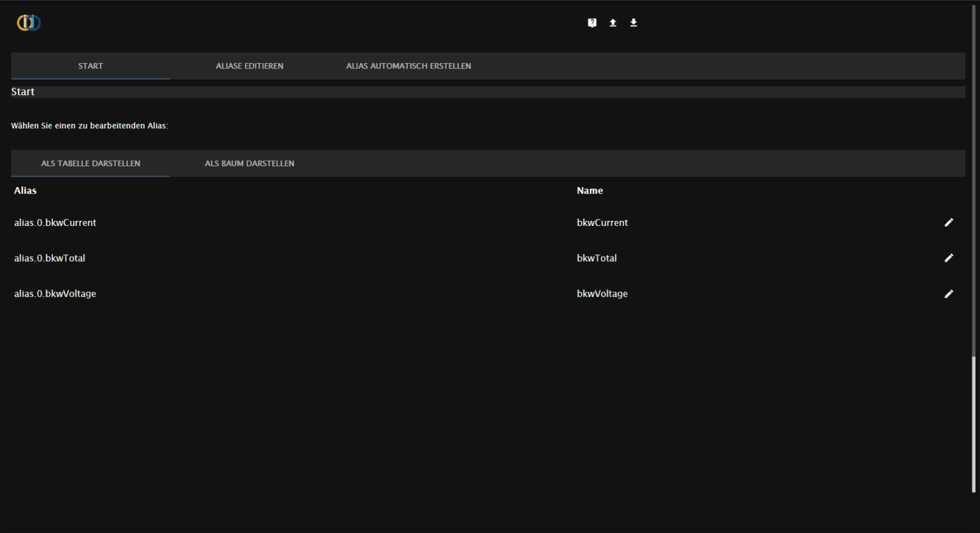Viewport: 980px width, 533px height.
Task: Click the download (import) arrow icon
Action: 634,22
